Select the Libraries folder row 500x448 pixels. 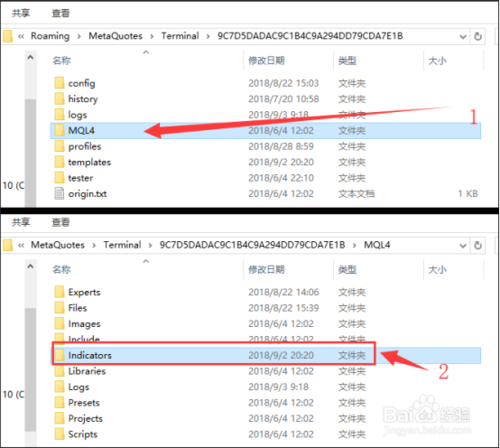click(265, 371)
